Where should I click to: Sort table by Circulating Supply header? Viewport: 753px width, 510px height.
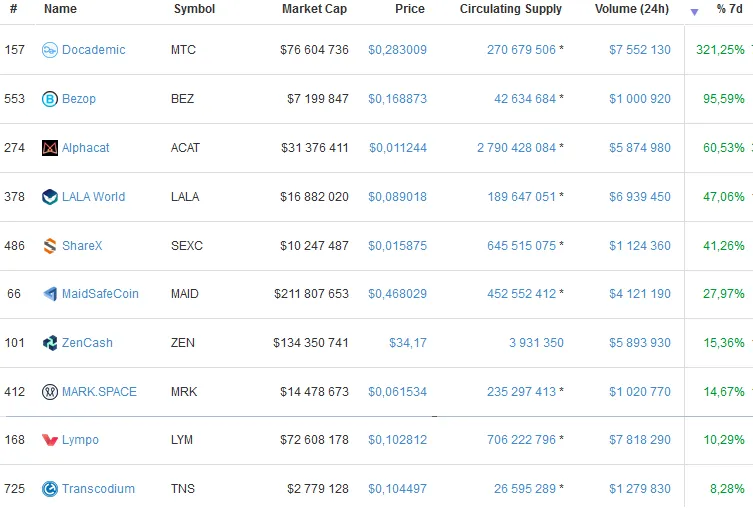[511, 9]
